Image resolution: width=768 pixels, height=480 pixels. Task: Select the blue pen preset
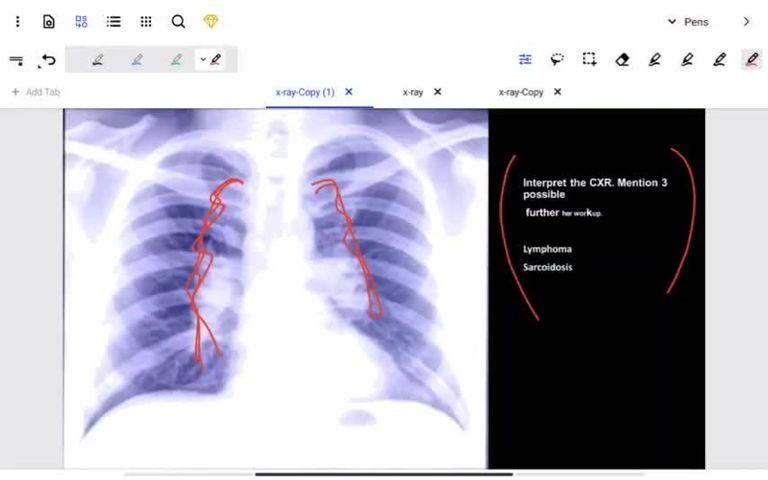click(x=137, y=60)
